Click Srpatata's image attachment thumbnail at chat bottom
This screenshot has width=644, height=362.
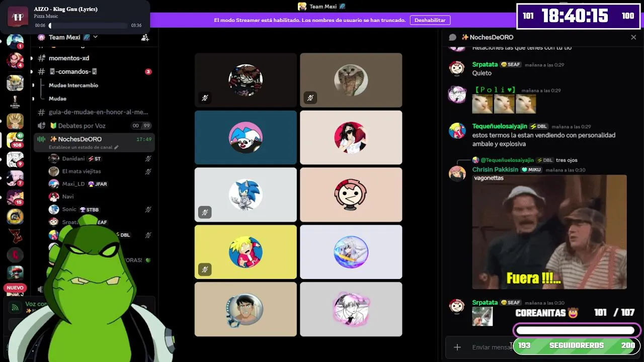pos(482,317)
